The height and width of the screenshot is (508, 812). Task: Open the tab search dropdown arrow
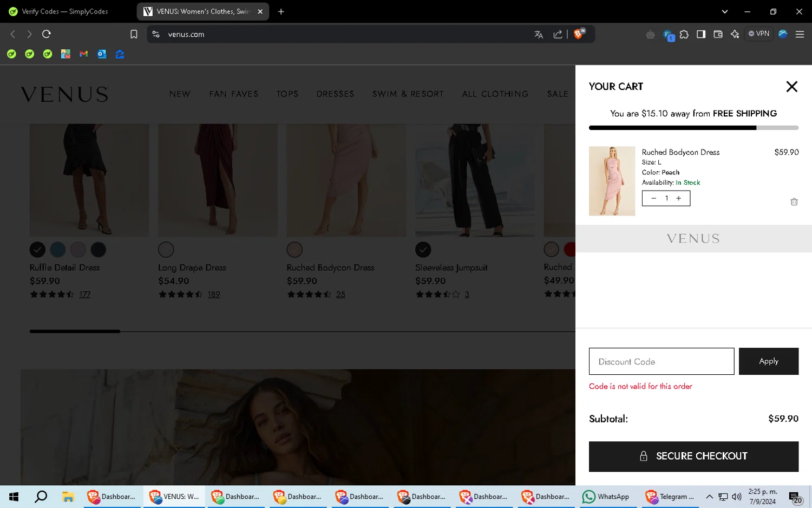tap(725, 11)
